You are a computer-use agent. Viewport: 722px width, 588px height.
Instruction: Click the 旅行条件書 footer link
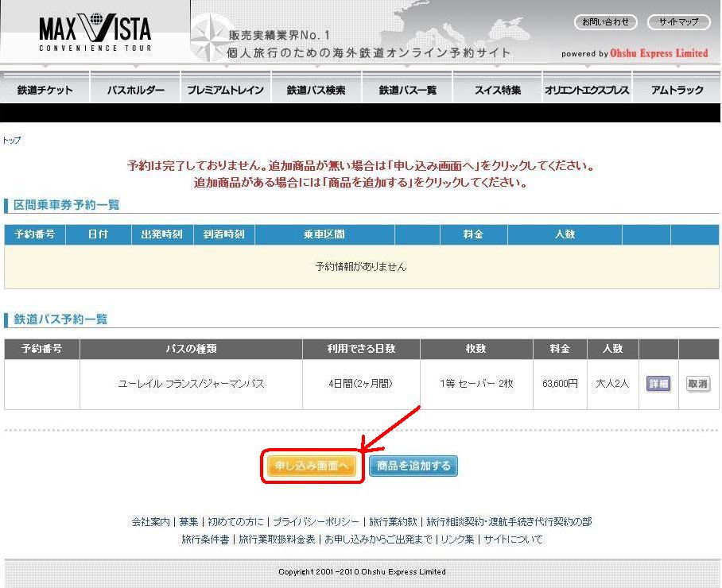pos(204,540)
